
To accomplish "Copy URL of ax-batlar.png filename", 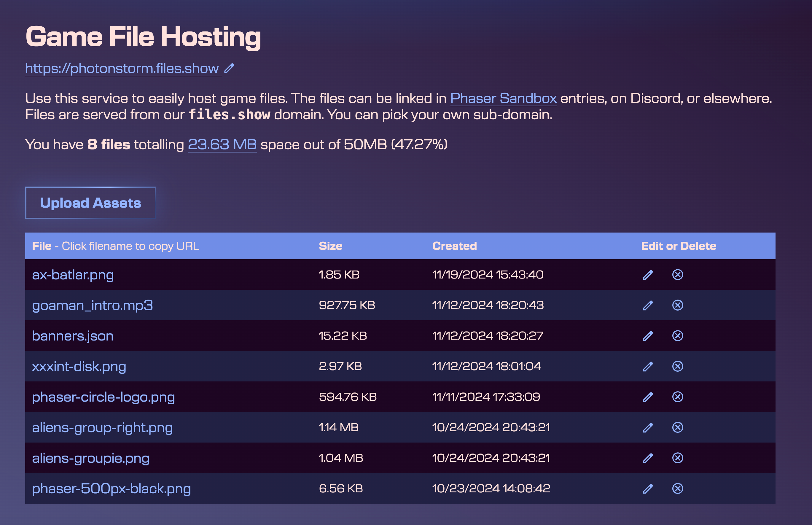I will click(x=73, y=275).
